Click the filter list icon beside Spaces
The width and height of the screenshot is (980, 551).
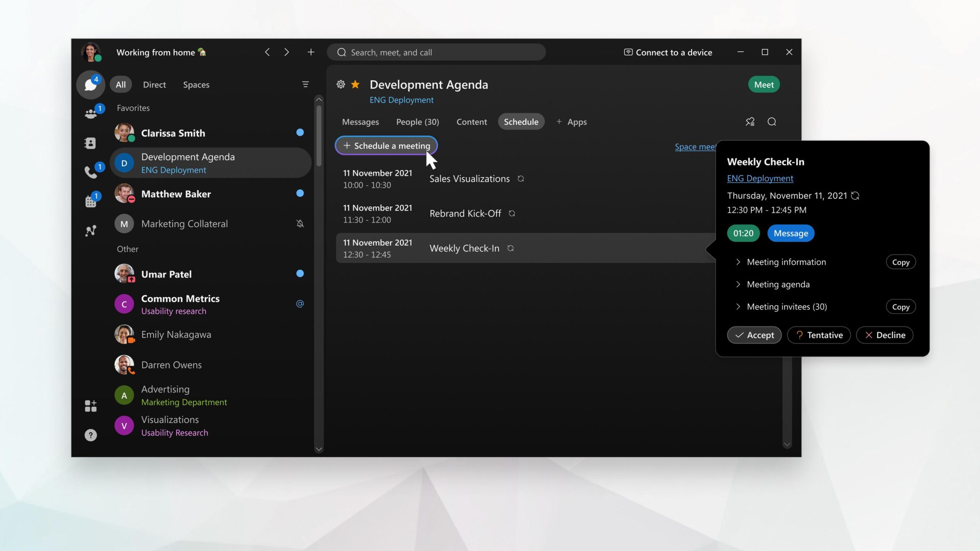(305, 84)
